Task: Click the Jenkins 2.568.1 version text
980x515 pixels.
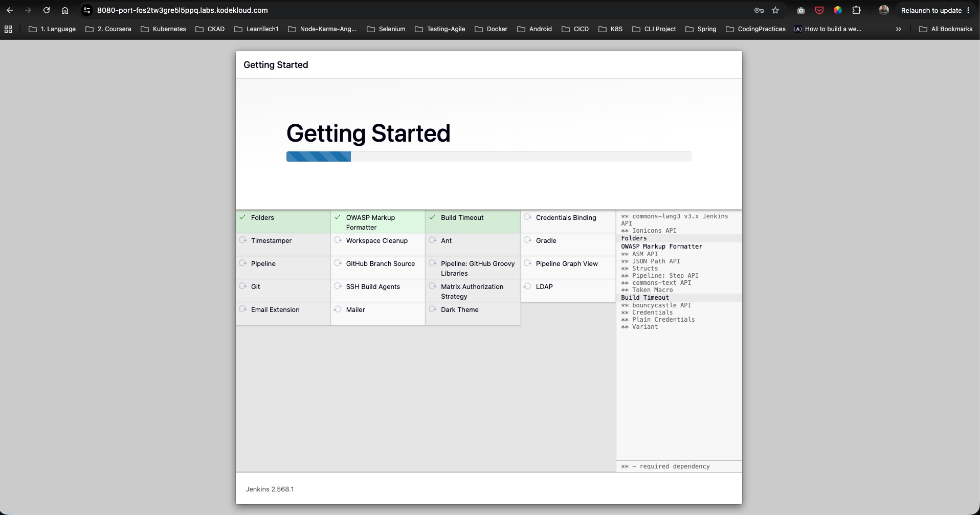Action: (x=270, y=489)
